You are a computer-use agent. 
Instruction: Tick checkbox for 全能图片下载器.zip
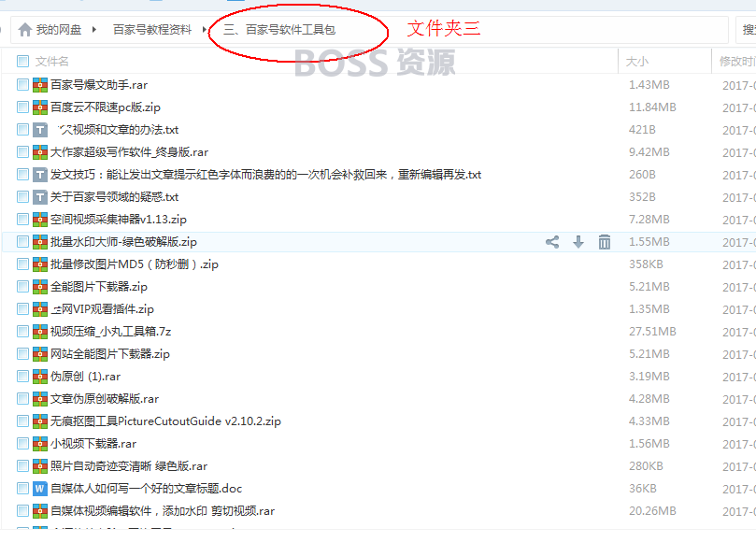(22, 287)
